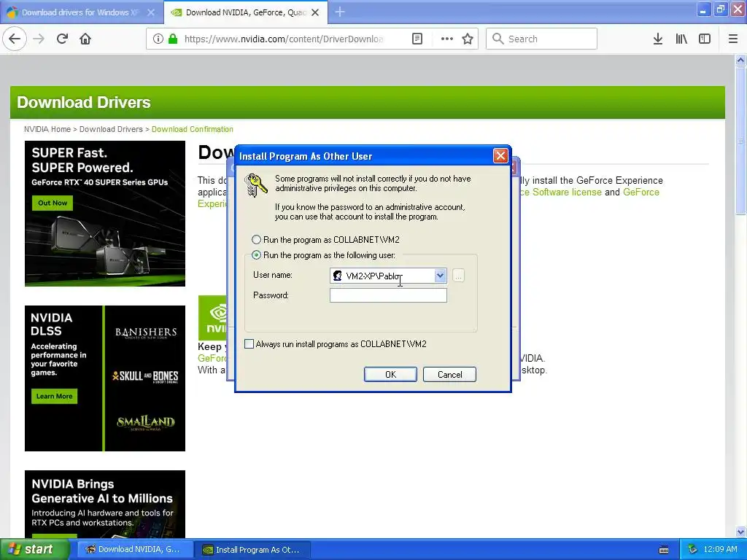The image size is (747, 560).
Task: Confirm dialog with OK button
Action: pyautogui.click(x=390, y=374)
